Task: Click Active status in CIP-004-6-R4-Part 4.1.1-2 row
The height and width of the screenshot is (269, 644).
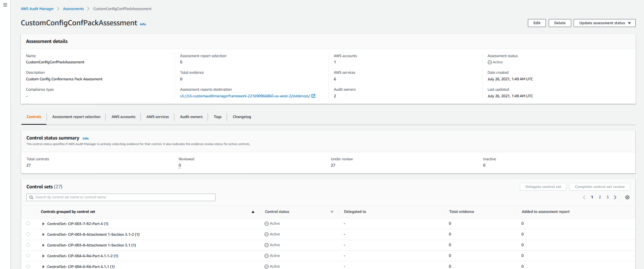Action: point(272,256)
